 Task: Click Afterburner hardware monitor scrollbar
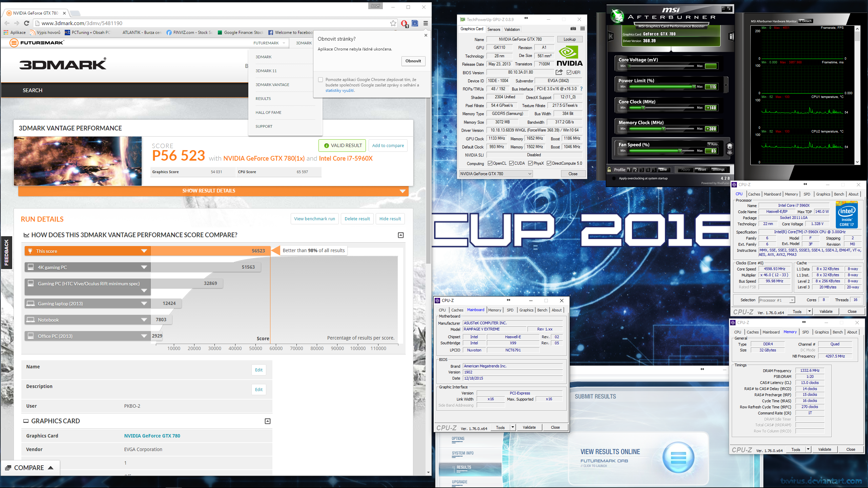click(x=857, y=95)
